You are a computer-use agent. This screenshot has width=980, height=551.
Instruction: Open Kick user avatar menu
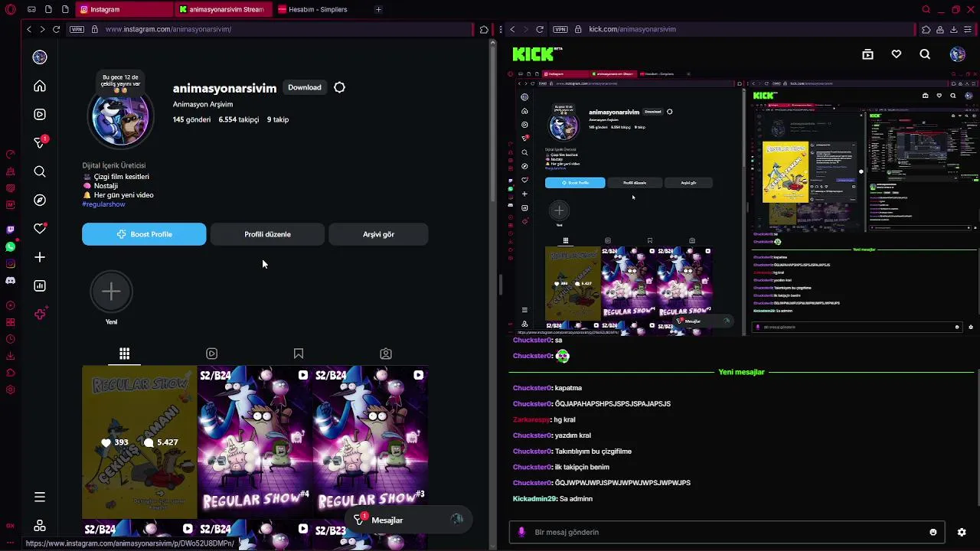pyautogui.click(x=957, y=54)
